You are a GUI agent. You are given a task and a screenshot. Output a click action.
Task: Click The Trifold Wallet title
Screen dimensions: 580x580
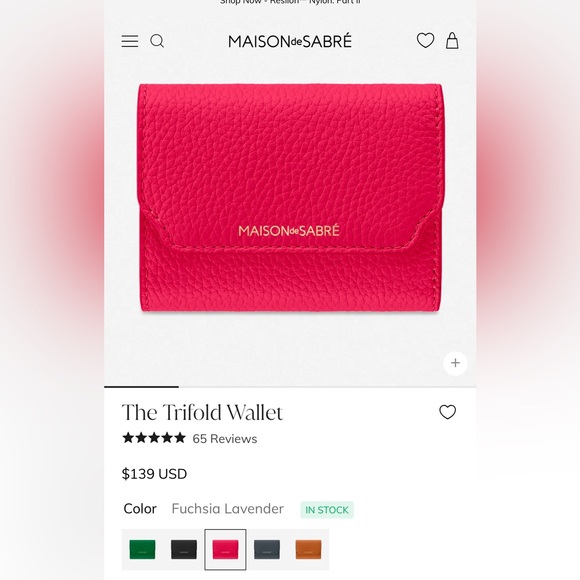(202, 412)
